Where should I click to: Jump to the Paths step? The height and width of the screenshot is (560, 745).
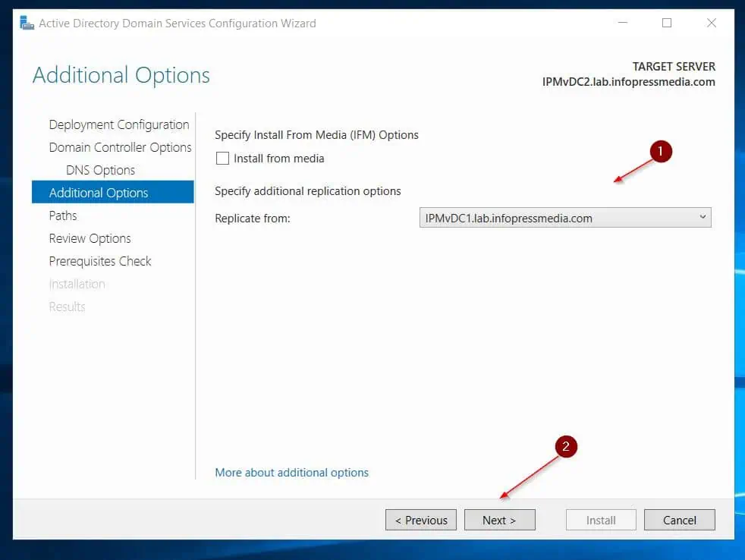click(x=63, y=216)
